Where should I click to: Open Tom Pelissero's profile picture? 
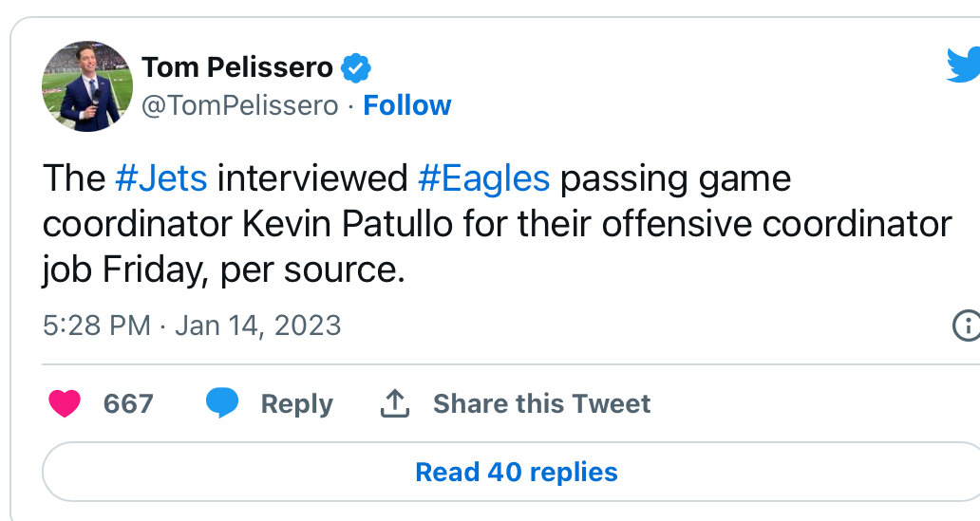point(87,86)
